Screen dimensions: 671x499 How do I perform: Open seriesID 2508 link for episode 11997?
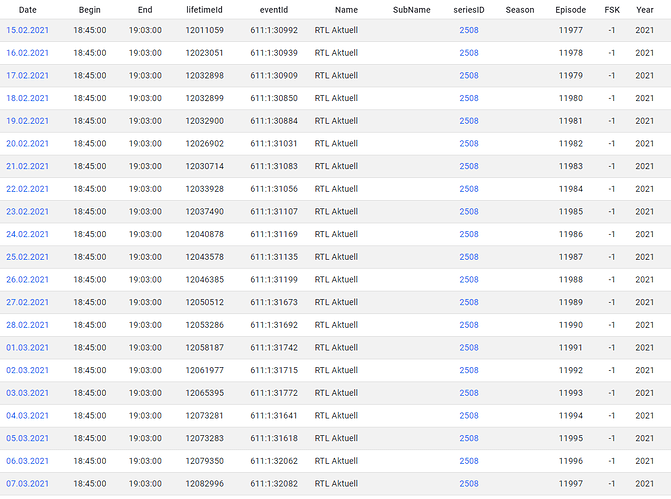click(x=469, y=484)
